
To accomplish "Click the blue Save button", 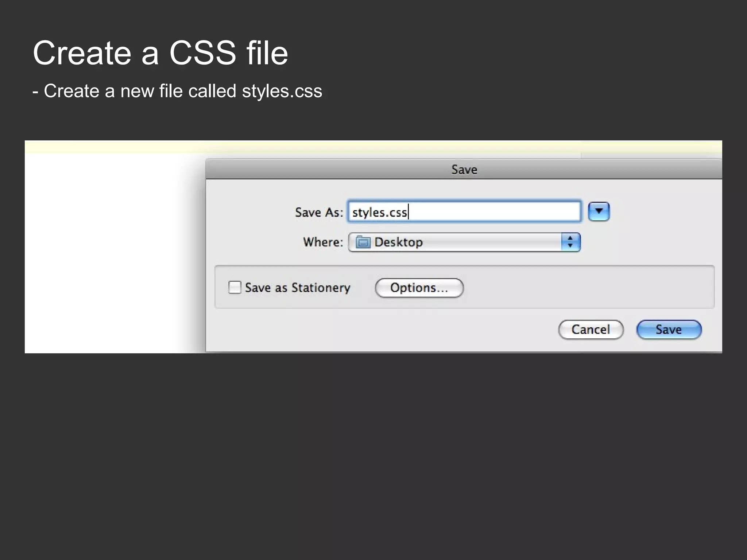I will (669, 330).
